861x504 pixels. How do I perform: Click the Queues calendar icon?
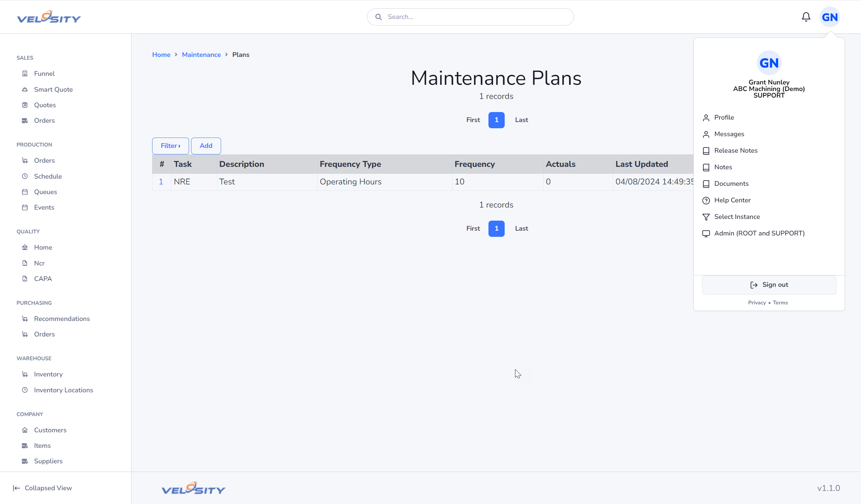[25, 192]
